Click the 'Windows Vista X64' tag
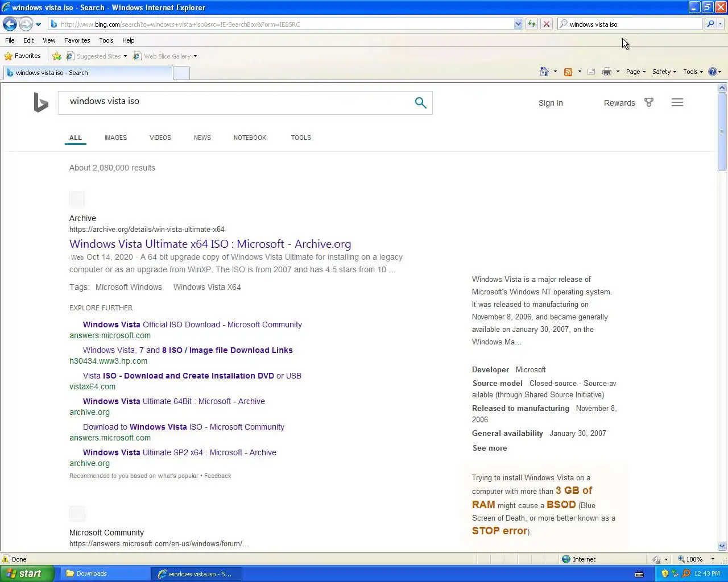The height and width of the screenshot is (582, 728). tap(207, 287)
